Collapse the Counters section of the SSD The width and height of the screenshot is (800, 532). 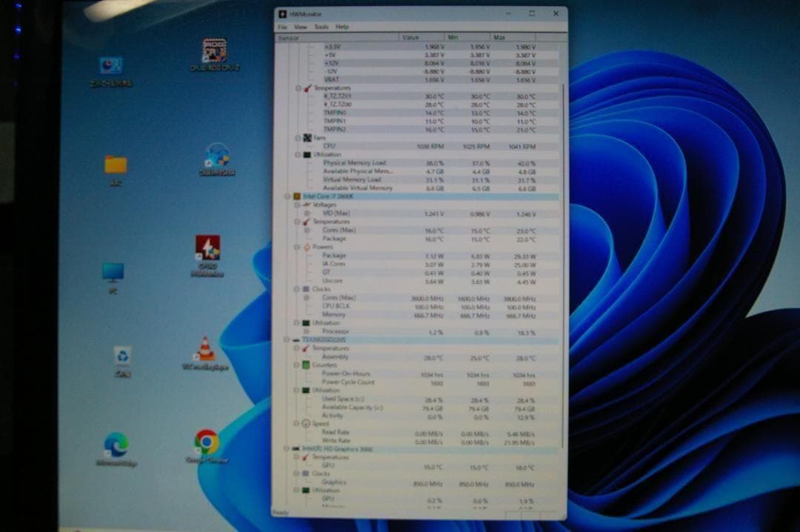[296, 365]
